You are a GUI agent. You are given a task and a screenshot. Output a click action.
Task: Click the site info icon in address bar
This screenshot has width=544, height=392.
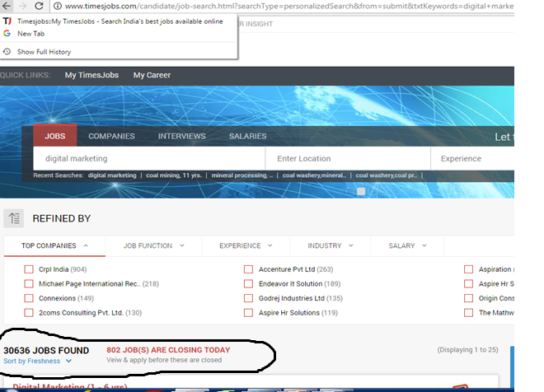coord(58,6)
